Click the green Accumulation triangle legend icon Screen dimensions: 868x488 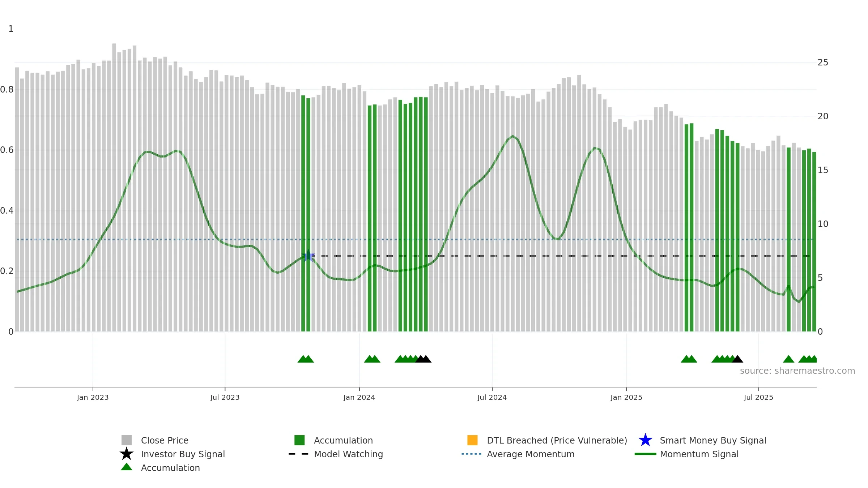[127, 467]
